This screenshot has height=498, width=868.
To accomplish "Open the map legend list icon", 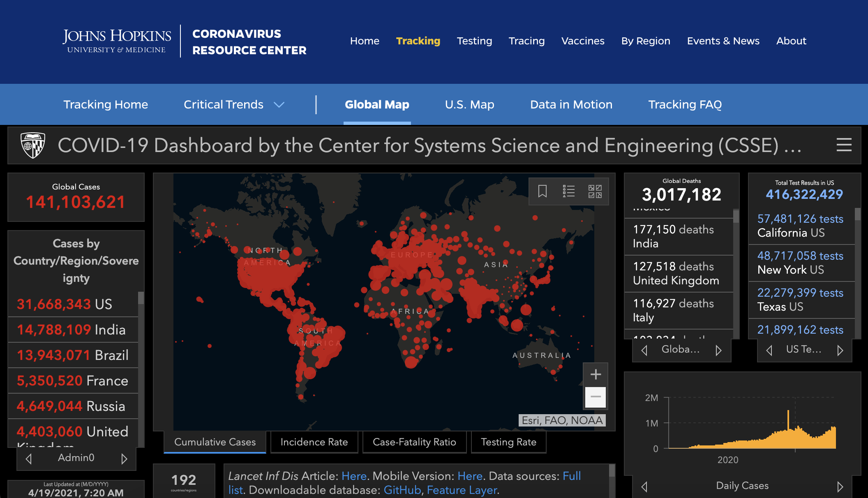I will tap(569, 191).
